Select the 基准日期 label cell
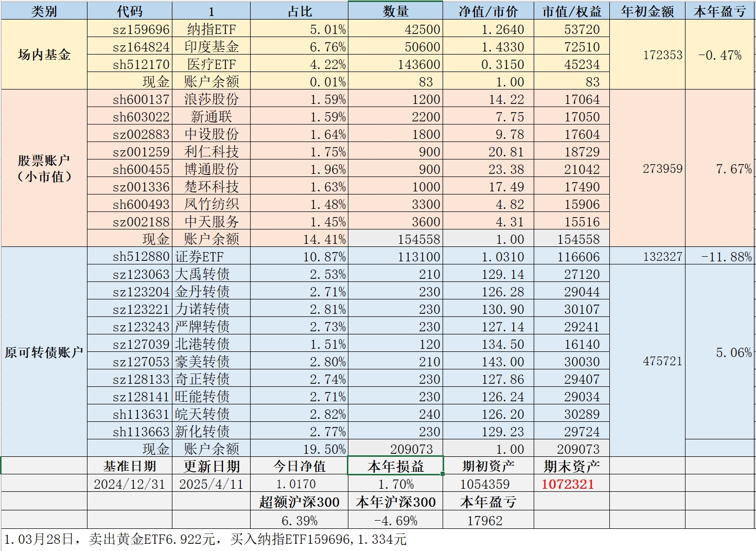 130,466
